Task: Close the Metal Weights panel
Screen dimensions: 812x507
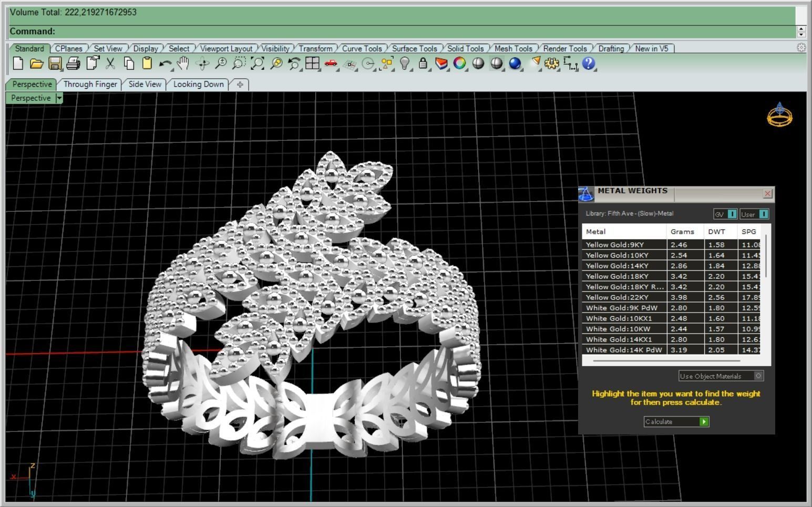Action: 767,193
